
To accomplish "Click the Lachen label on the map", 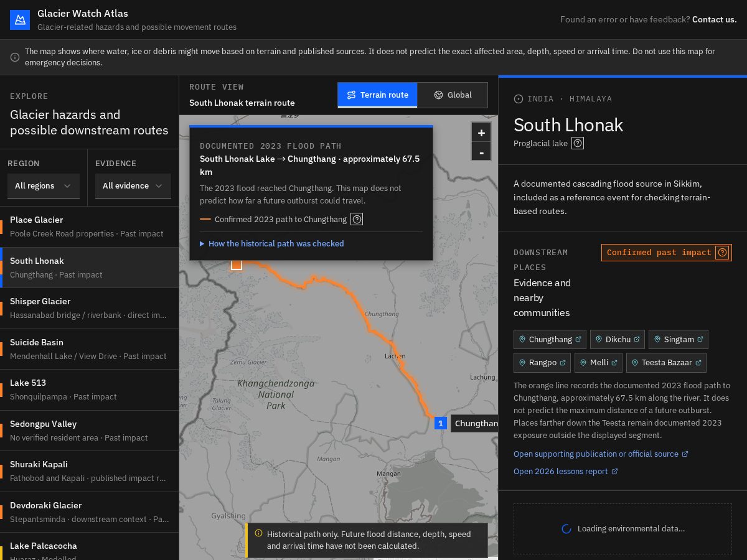I will [x=395, y=356].
